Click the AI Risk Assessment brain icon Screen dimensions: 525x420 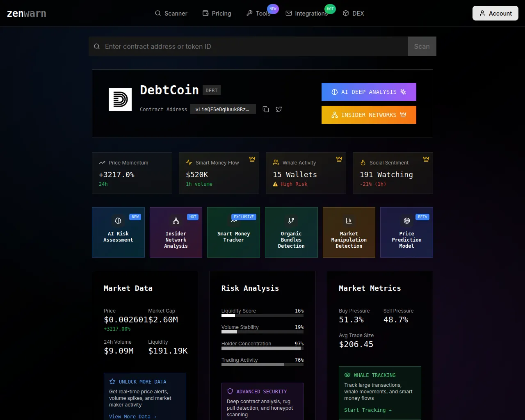pyautogui.click(x=118, y=221)
